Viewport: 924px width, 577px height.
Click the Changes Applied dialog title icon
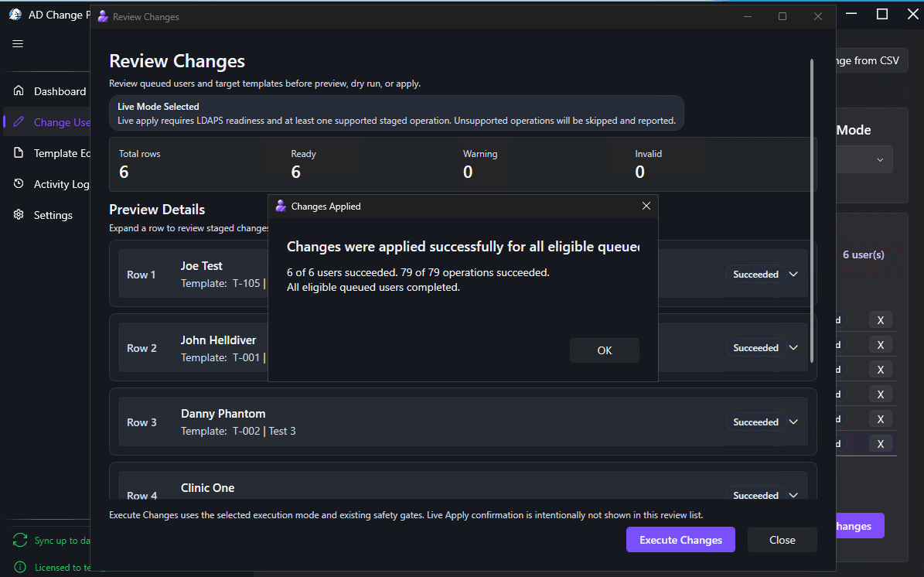coord(281,206)
